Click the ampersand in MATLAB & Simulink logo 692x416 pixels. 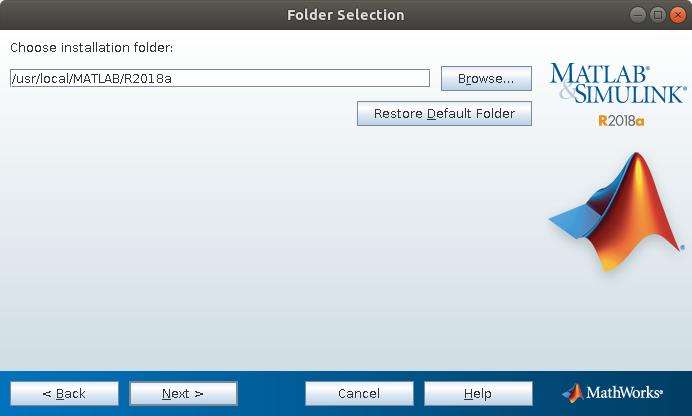[x=567, y=91]
